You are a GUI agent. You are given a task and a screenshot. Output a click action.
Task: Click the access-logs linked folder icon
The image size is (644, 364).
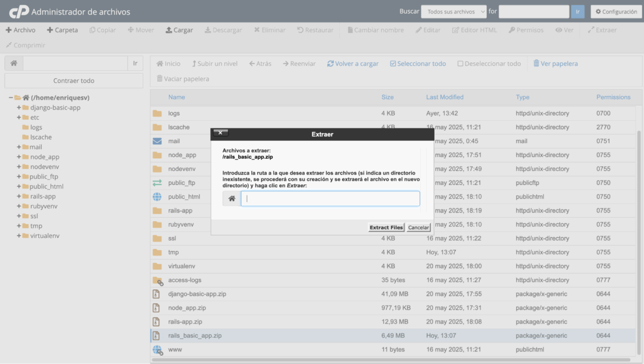158,280
